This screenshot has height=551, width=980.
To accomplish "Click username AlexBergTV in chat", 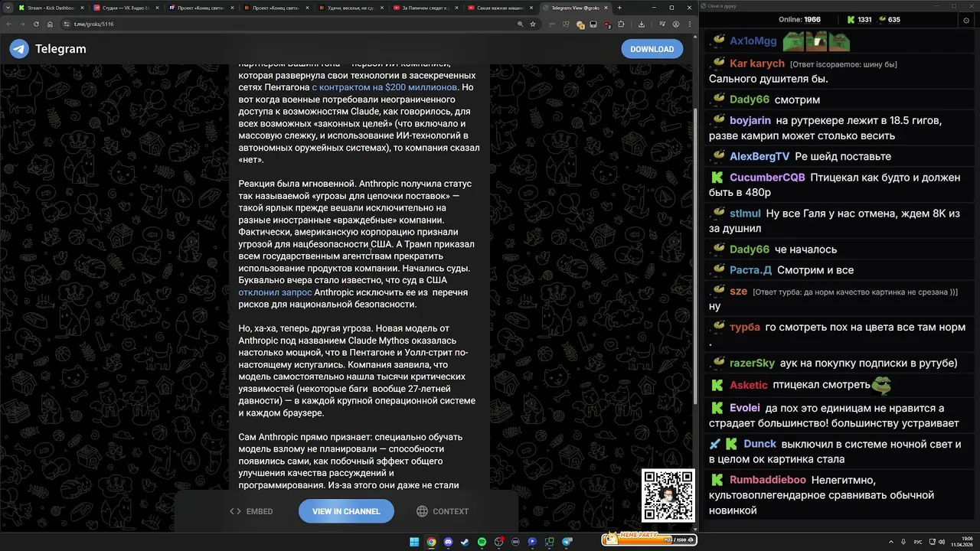I will [759, 156].
